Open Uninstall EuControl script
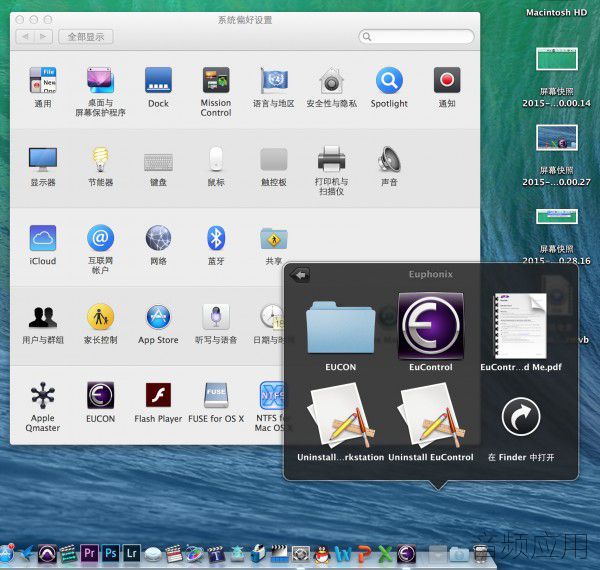 pyautogui.click(x=431, y=415)
